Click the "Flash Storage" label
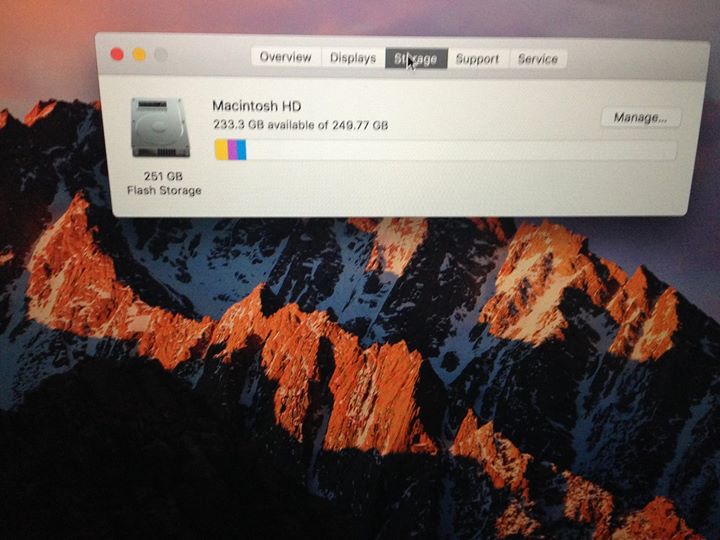Screen dimensions: 720x540 [164, 190]
